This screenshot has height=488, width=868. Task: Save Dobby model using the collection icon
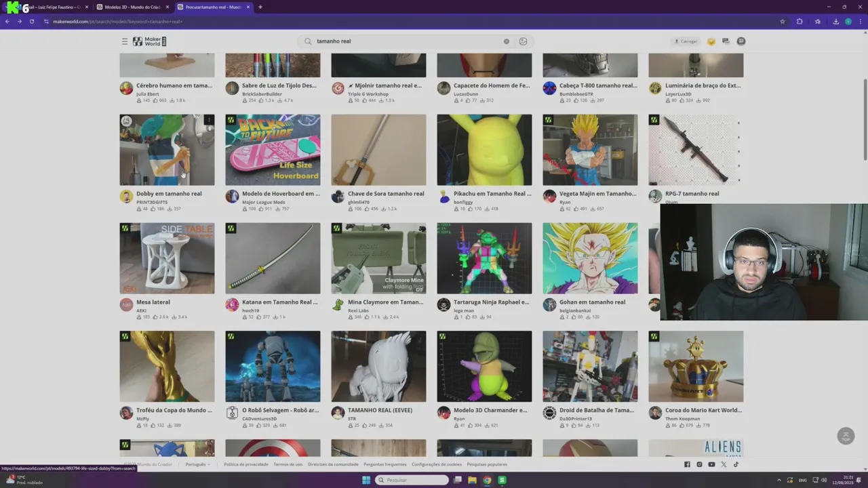coord(126,121)
